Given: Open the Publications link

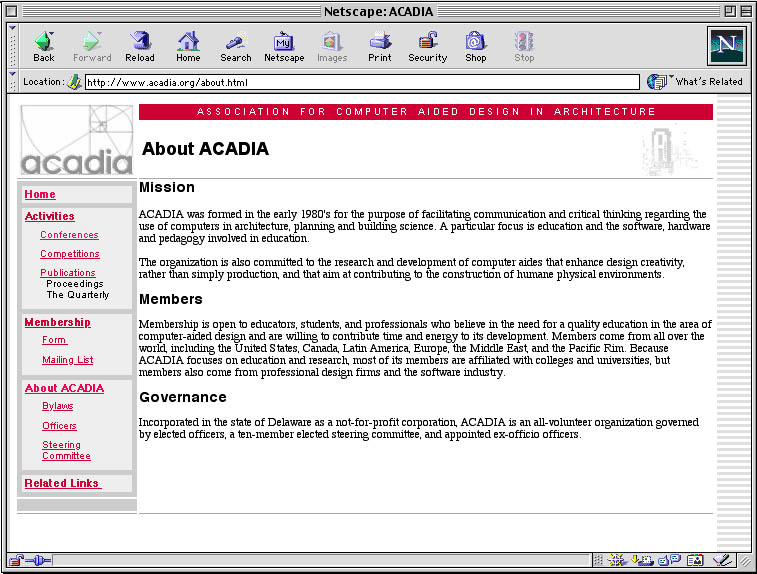Looking at the screenshot, I should tap(68, 272).
